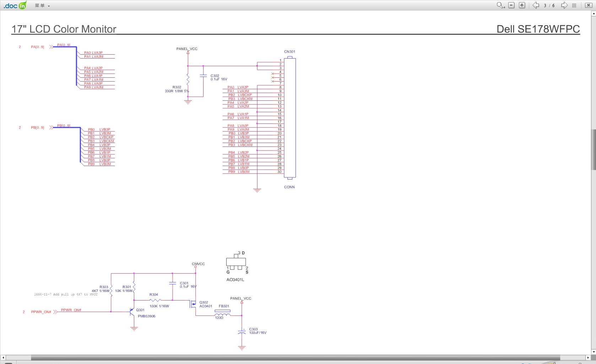Select the R304 resistor label
596x364 pixels.
pos(154,295)
